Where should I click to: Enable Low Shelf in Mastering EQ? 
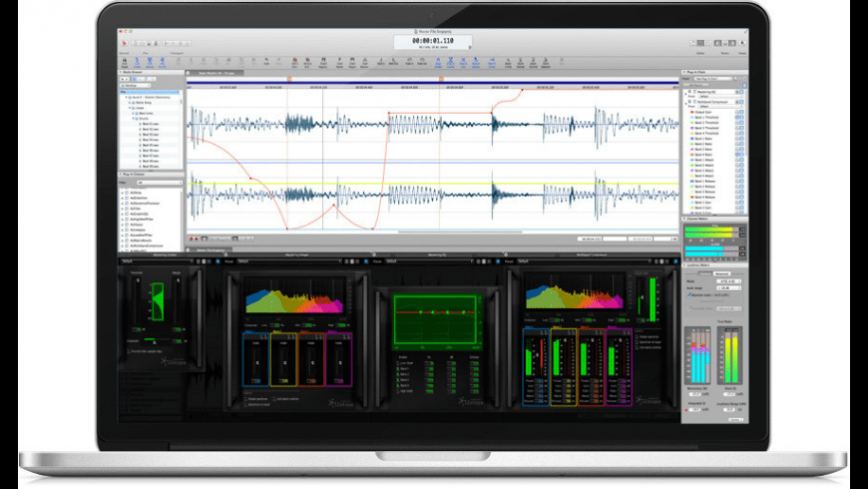click(x=398, y=362)
